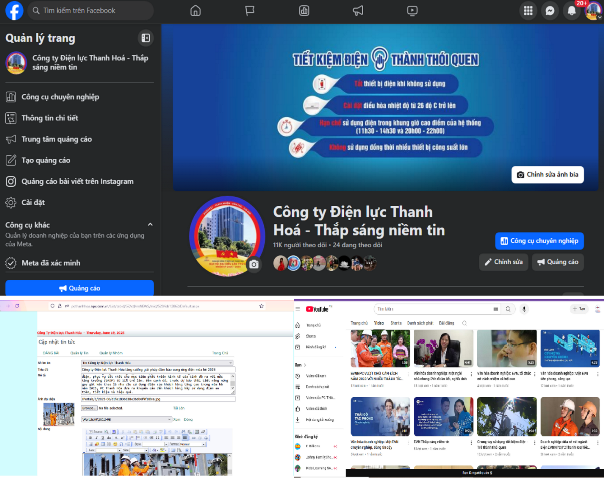This screenshot has height=480, width=604.
Task: Click the Browse file button in CMS
Action: click(89, 408)
